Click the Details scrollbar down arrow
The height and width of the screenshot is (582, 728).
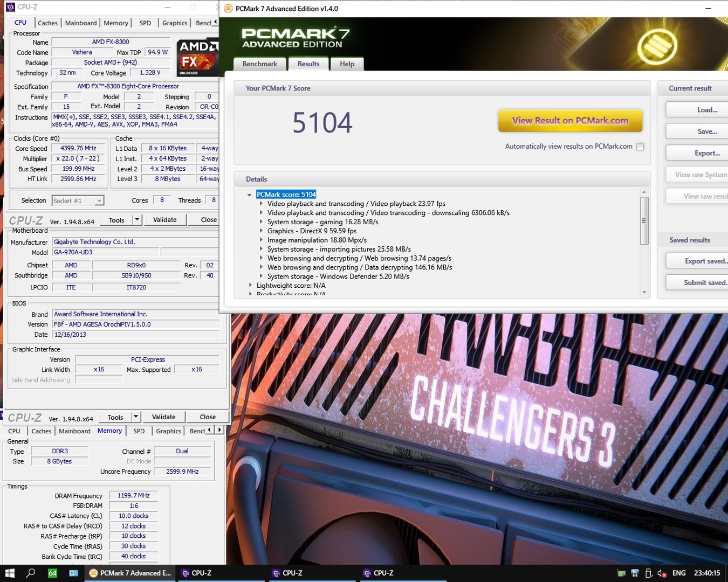click(644, 293)
